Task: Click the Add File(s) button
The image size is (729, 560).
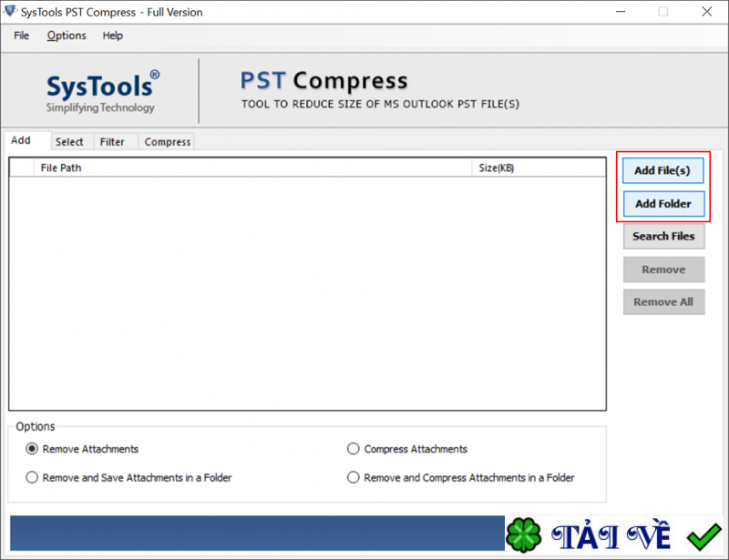Action: tap(662, 170)
